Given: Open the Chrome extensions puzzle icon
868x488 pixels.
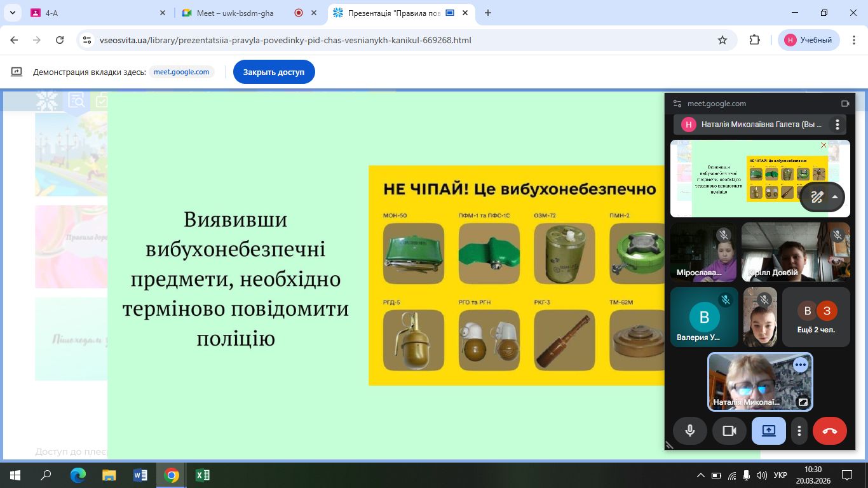Looking at the screenshot, I should tap(754, 40).
